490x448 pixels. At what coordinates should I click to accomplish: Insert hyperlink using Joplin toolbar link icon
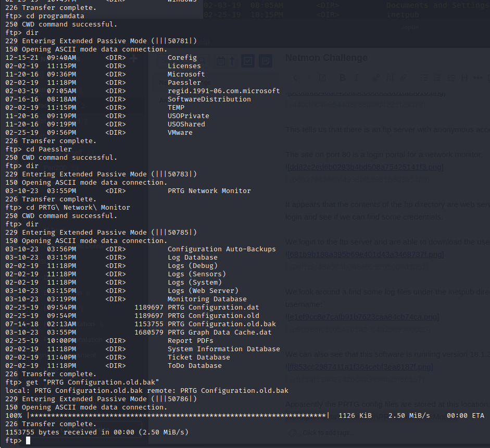(376, 78)
